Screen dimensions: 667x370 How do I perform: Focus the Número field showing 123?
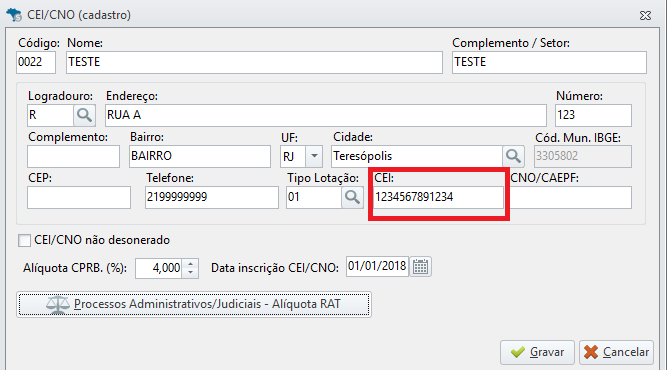tap(593, 115)
